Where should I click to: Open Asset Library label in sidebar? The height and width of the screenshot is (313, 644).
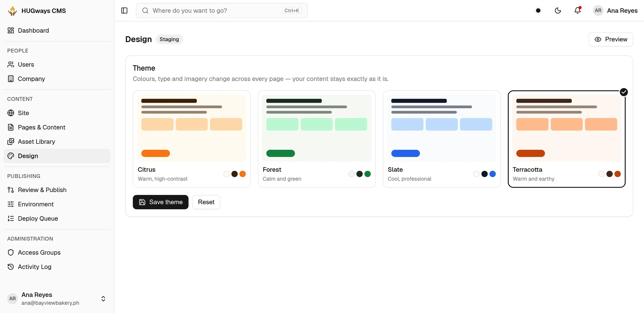(36, 142)
